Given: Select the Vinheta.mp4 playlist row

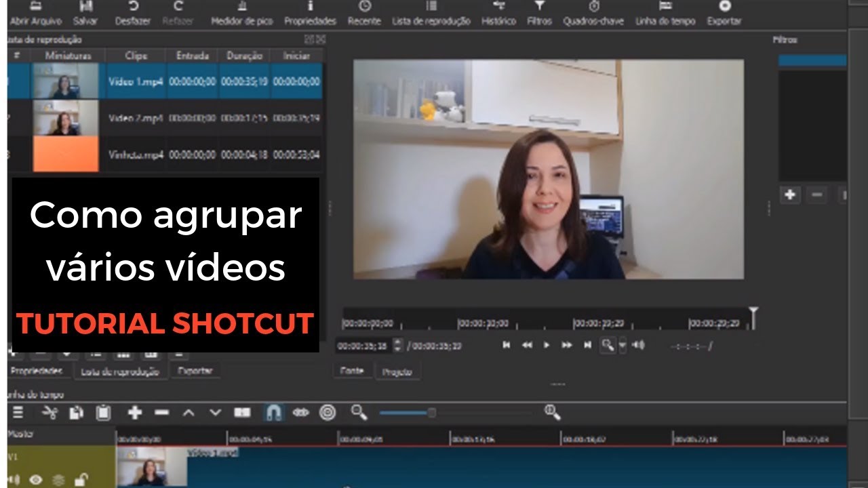Looking at the screenshot, I should (x=165, y=154).
